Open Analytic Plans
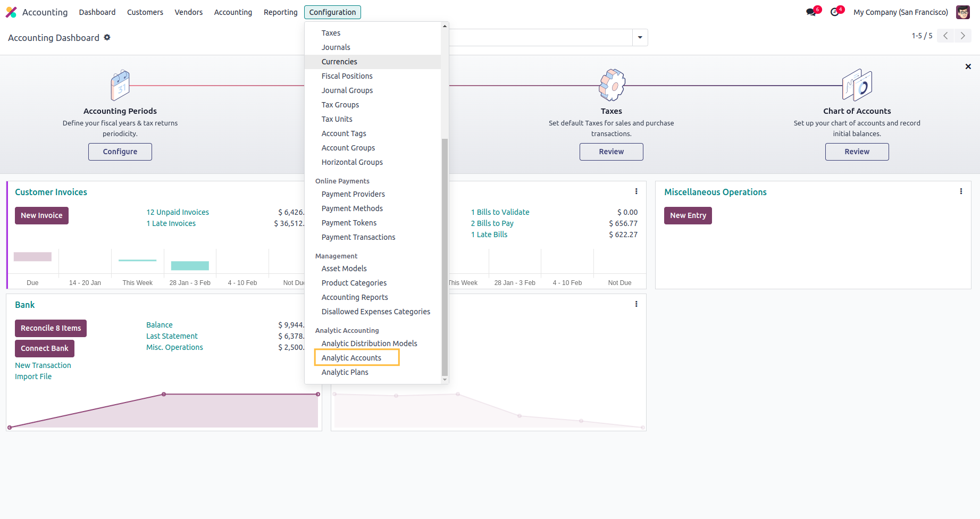The width and height of the screenshot is (980, 519). coord(373,372)
